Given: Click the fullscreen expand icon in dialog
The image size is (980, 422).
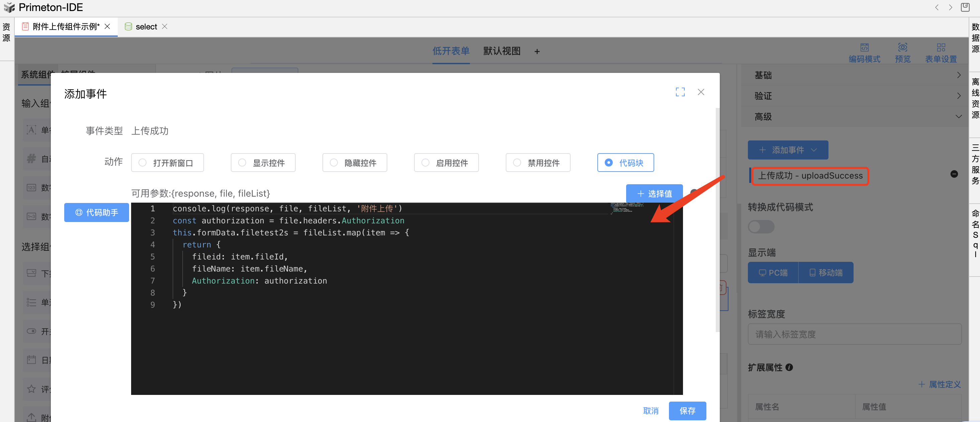Looking at the screenshot, I should click(x=680, y=92).
